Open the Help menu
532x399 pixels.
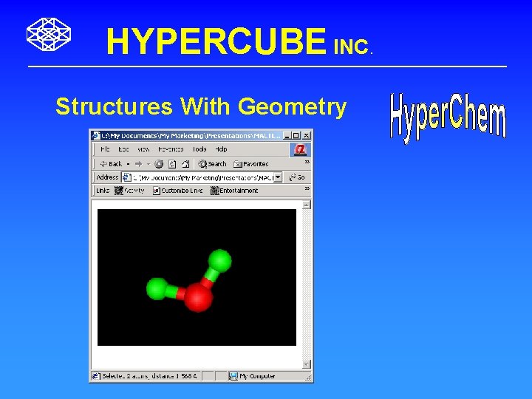click(x=221, y=149)
